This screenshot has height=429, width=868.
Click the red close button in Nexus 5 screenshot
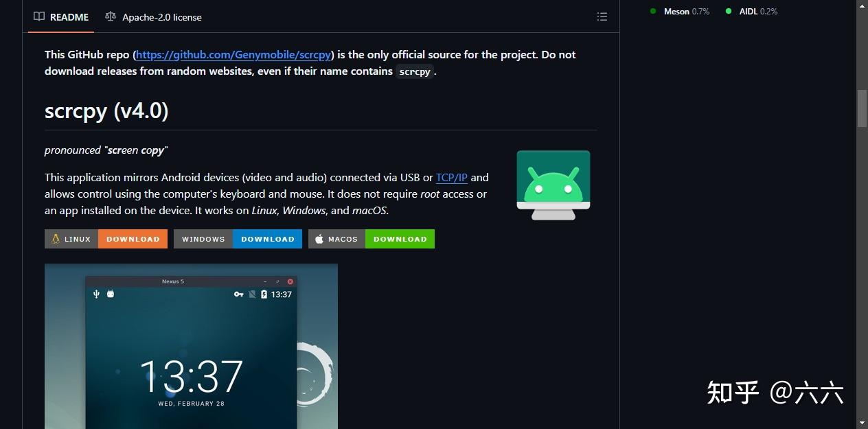tap(290, 281)
